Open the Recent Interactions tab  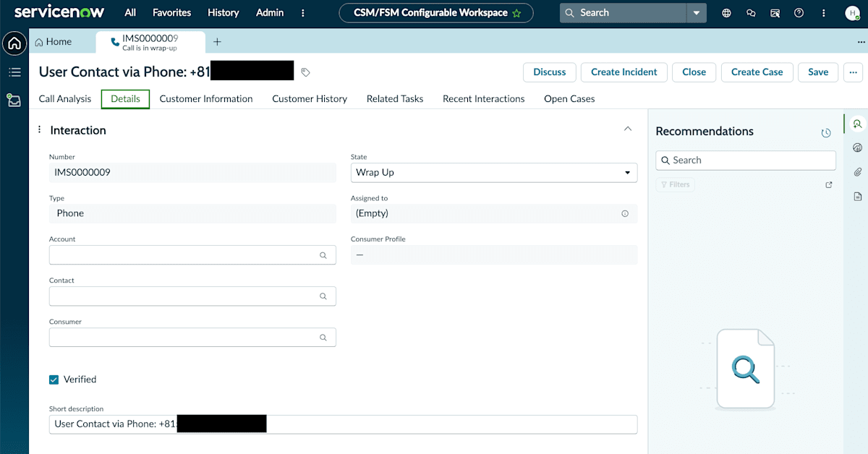[484, 99]
